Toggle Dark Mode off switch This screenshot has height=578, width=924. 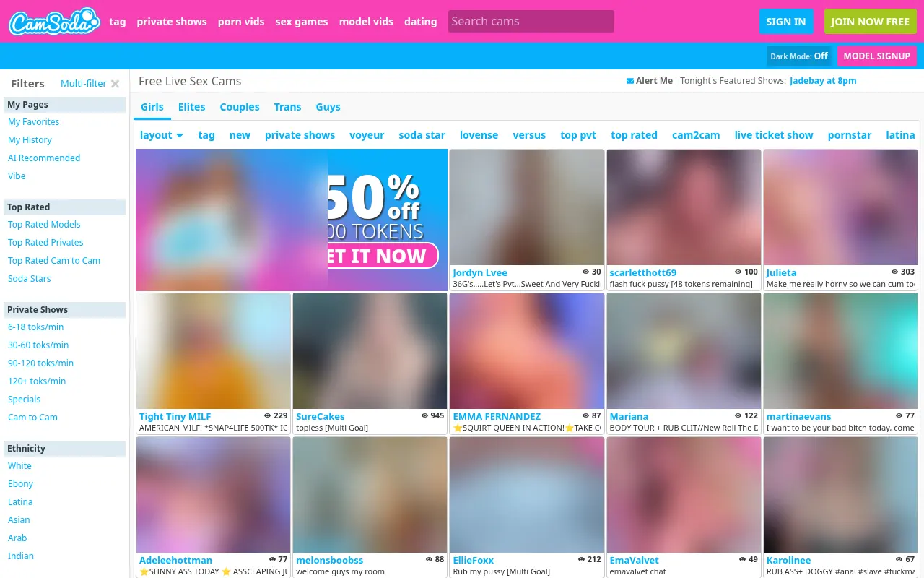799,56
